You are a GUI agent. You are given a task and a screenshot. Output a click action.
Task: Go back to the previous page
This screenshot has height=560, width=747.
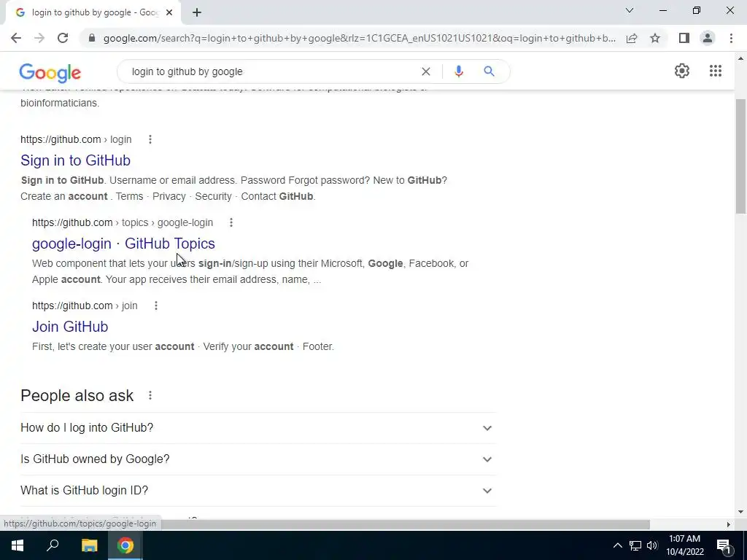click(x=16, y=38)
